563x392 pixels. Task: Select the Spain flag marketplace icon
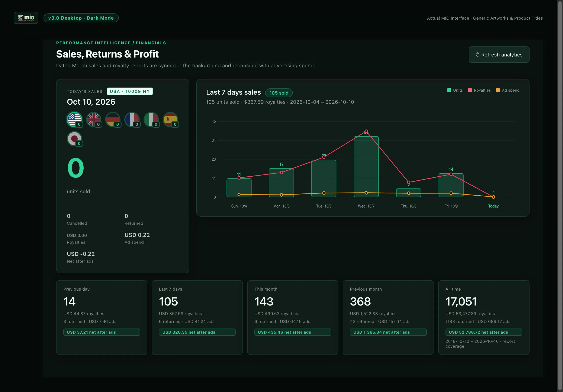pos(170,120)
